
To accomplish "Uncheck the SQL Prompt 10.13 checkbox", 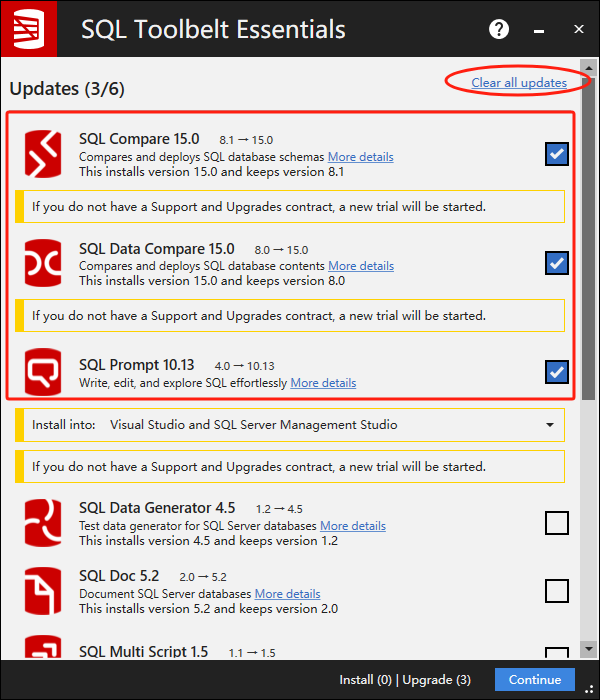I will pyautogui.click(x=557, y=372).
